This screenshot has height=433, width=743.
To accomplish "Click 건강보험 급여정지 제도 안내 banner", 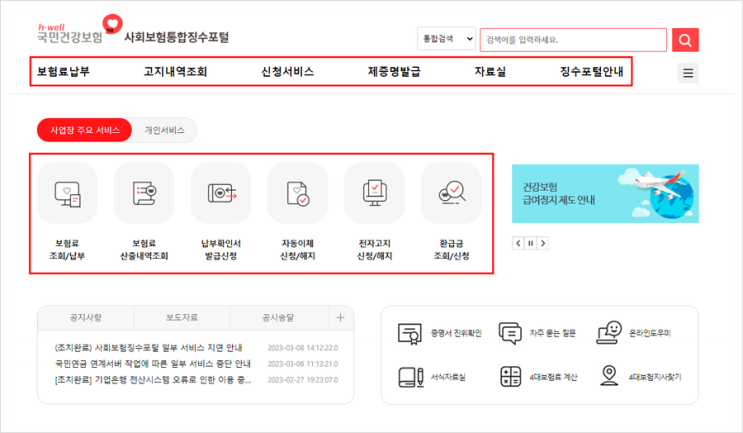I will tap(605, 193).
